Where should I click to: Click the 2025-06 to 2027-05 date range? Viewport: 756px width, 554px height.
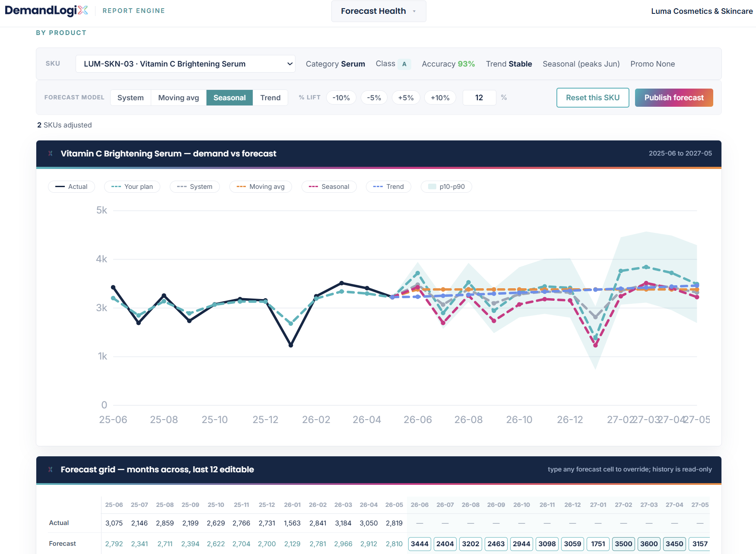click(680, 153)
